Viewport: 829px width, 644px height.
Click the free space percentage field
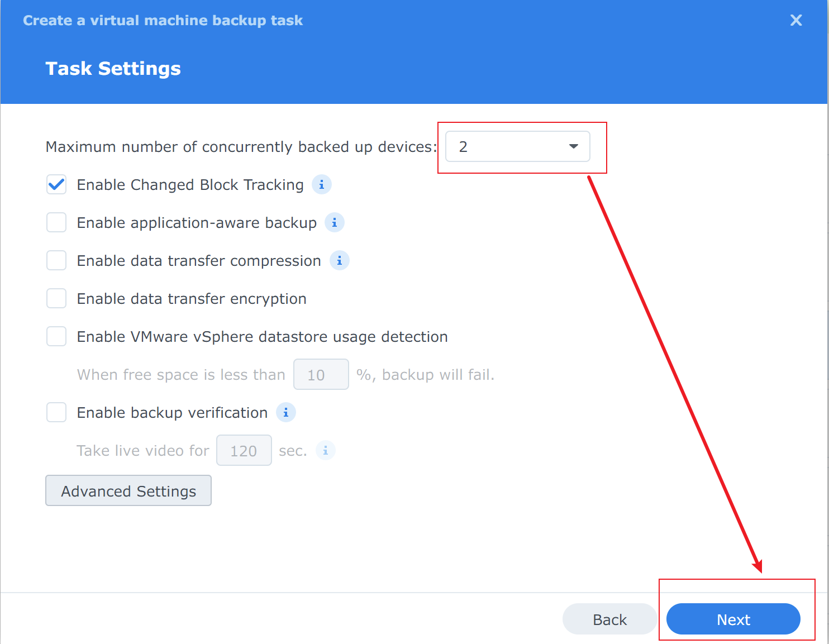pyautogui.click(x=321, y=374)
